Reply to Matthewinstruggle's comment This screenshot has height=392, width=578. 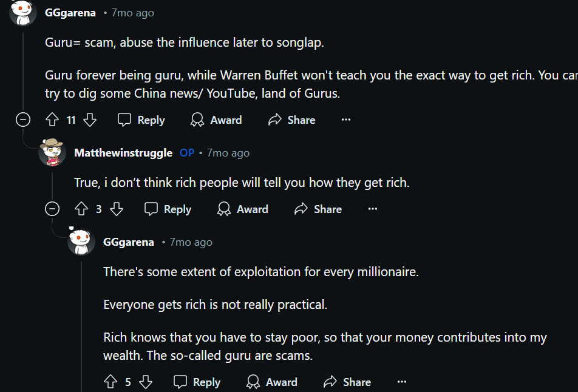(x=168, y=209)
